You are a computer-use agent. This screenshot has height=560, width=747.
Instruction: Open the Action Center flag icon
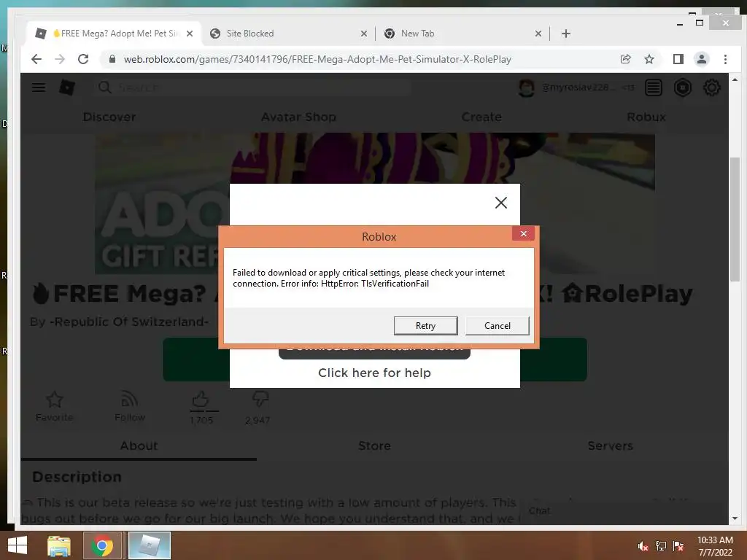click(678, 546)
